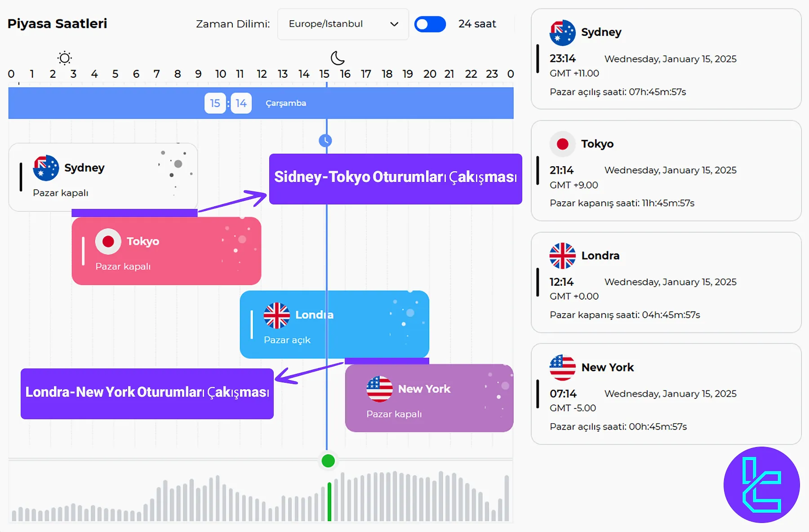Click the hour box showing 15
The width and height of the screenshot is (809, 532).
click(x=215, y=103)
